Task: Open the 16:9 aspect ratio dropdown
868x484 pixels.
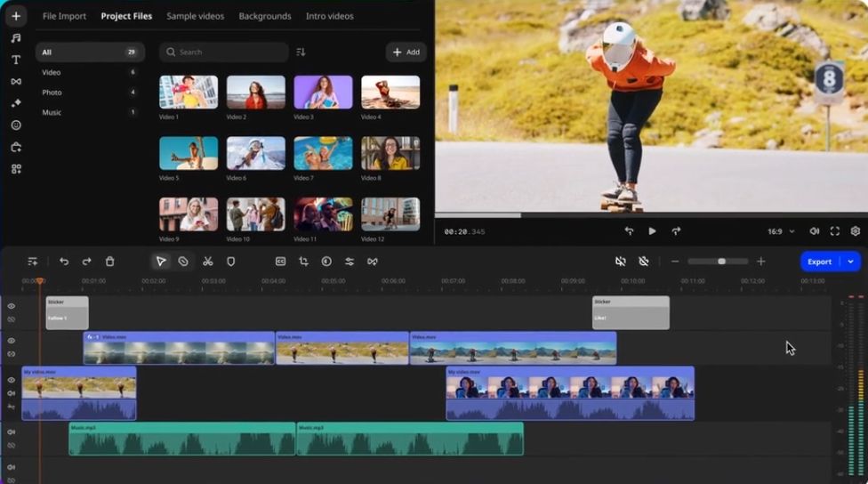Action: [x=779, y=231]
